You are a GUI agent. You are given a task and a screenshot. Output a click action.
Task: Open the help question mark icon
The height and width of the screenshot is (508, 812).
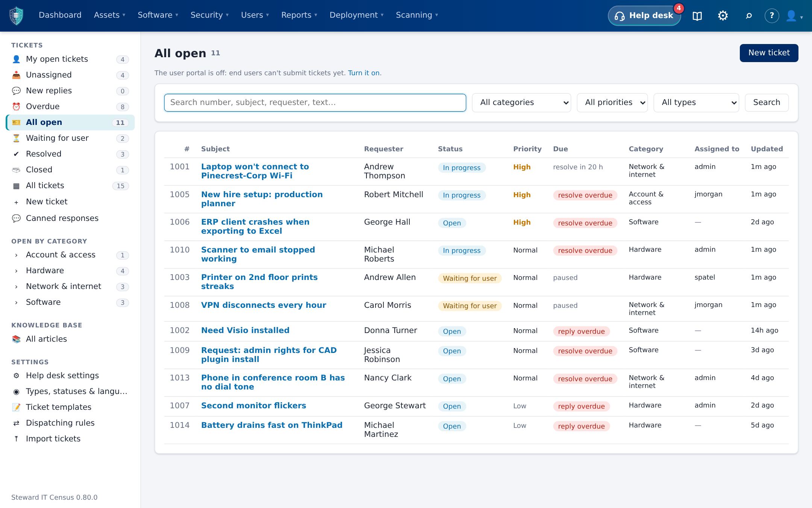[771, 16]
